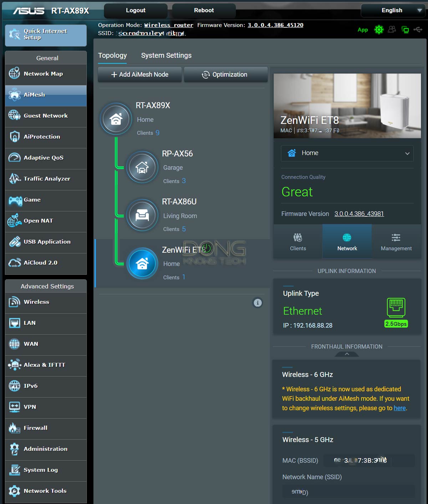
Task: Click the topology info icon
Action: (258, 303)
